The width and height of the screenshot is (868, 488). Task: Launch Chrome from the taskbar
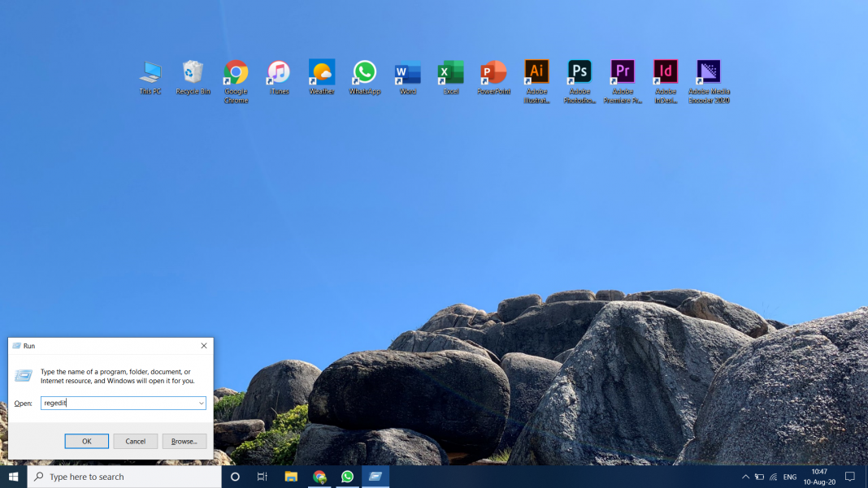[x=319, y=477]
